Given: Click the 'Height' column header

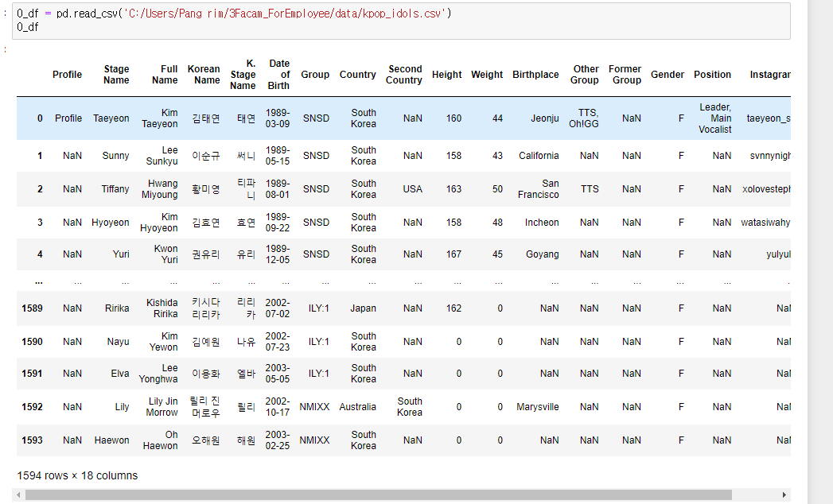Looking at the screenshot, I should [x=447, y=75].
